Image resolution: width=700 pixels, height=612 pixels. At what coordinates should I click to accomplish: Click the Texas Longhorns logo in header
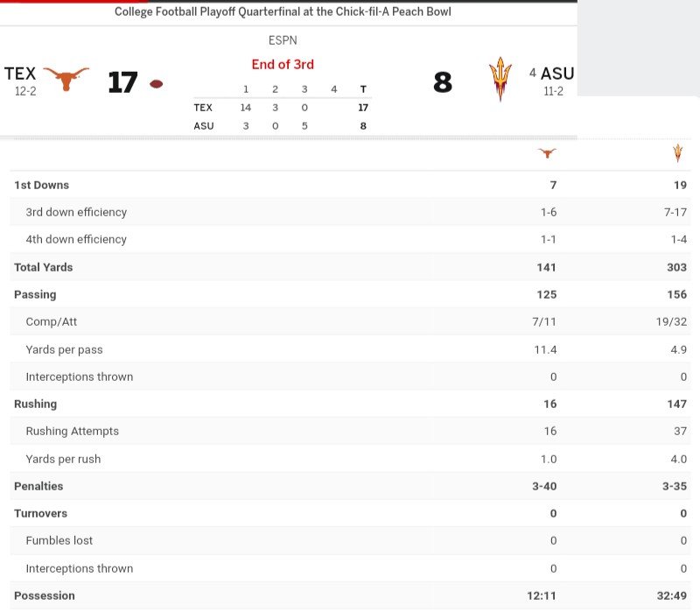coord(66,79)
